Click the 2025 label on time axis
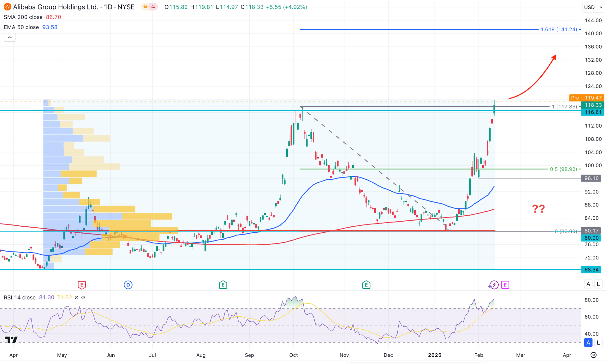 435,355
